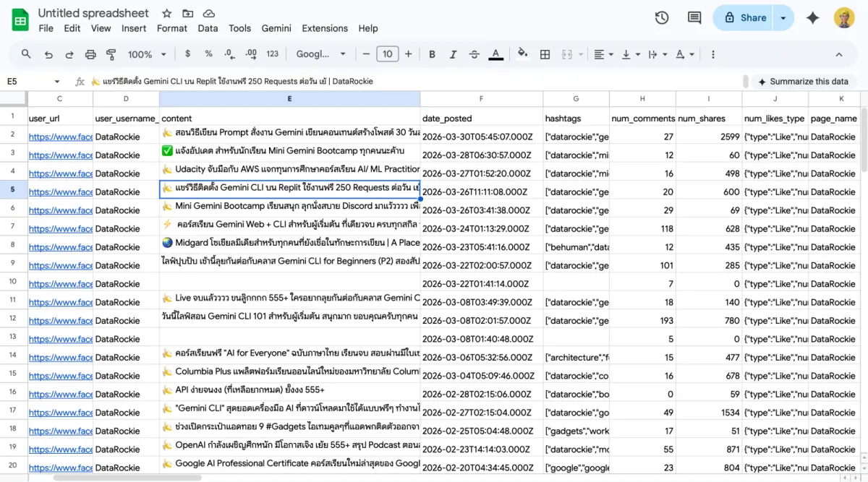Open the Data menu
The width and height of the screenshot is (868, 482).
tap(208, 28)
